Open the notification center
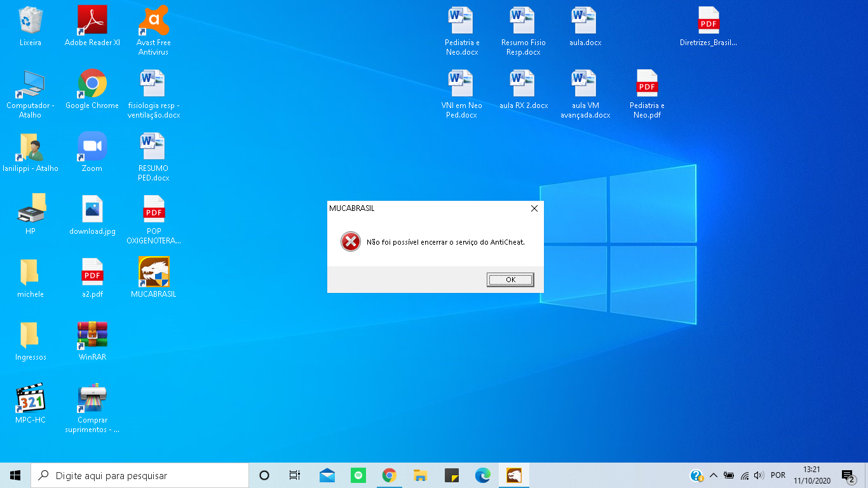This screenshot has height=488, width=868. (848, 475)
